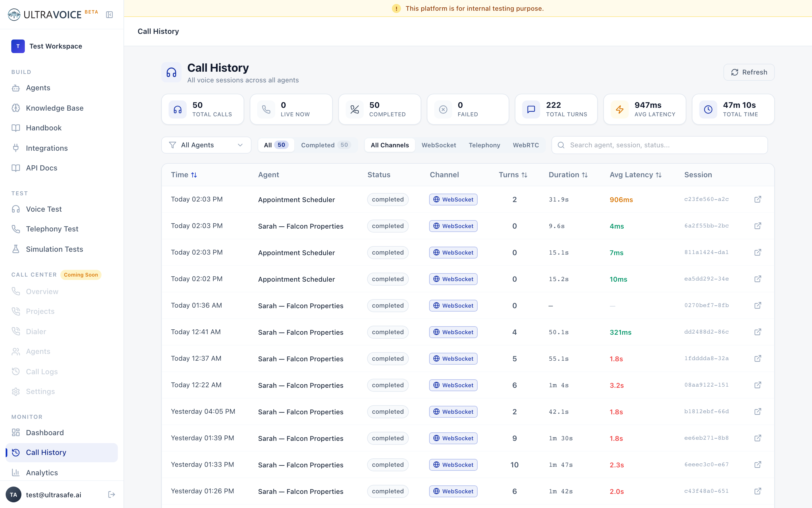
Task: Click the Completed calls phone-off icon
Action: pyautogui.click(x=355, y=109)
